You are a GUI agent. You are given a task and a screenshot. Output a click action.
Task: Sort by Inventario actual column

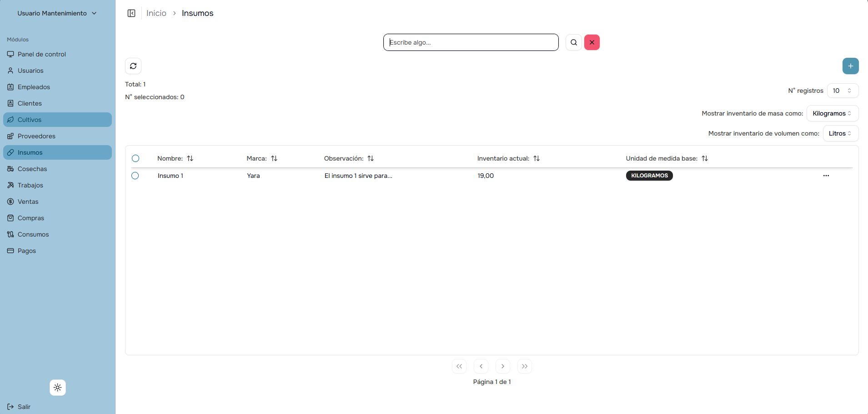[537, 158]
